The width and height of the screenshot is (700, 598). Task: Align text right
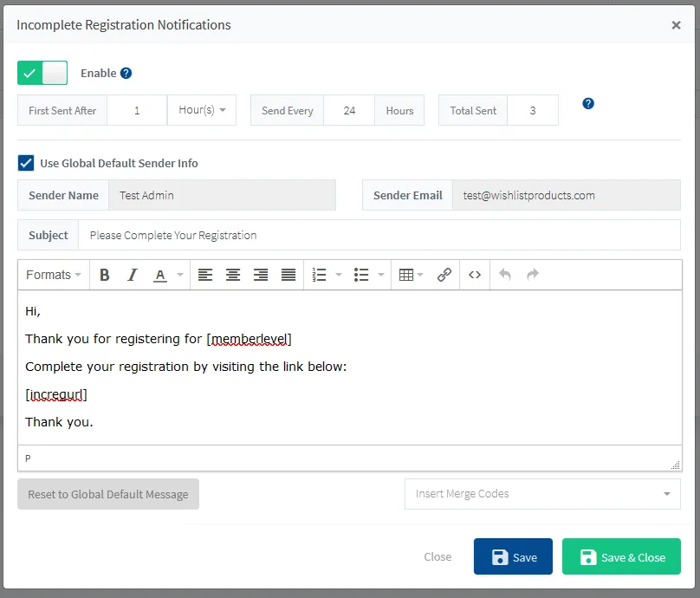click(261, 275)
